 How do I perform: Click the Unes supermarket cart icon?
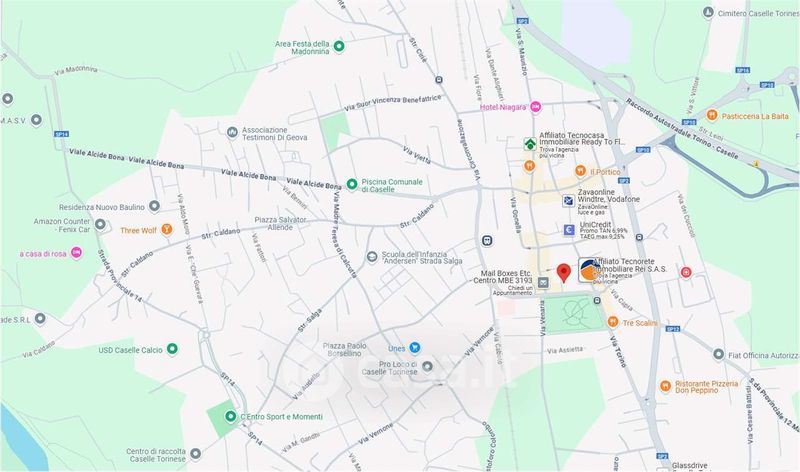coord(415,348)
